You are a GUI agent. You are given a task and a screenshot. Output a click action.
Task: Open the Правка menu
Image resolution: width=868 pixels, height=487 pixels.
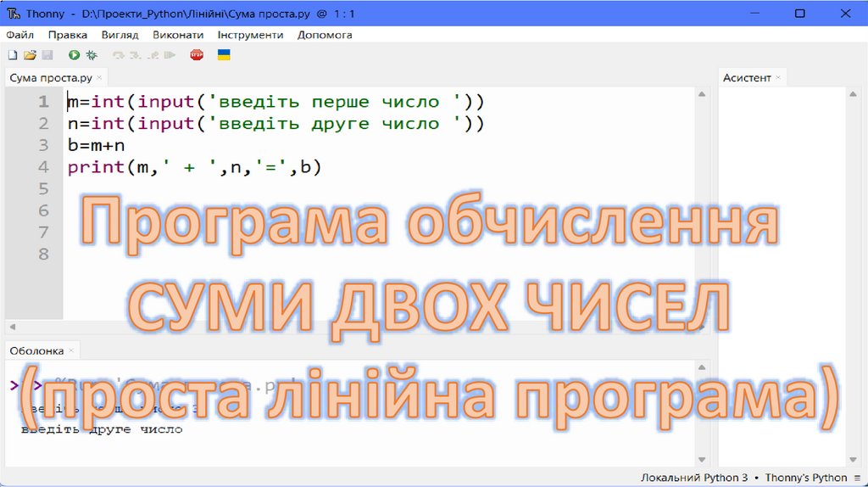[68, 35]
